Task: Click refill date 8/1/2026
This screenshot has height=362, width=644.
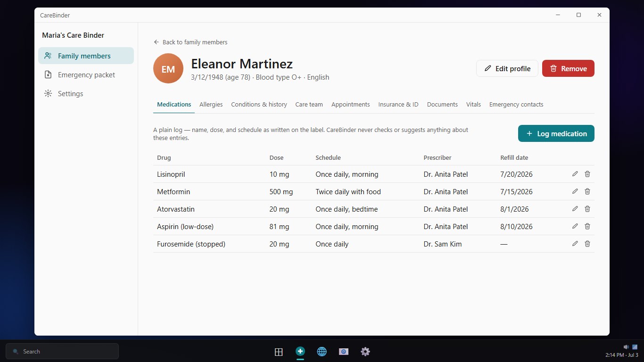Action: [x=514, y=209]
